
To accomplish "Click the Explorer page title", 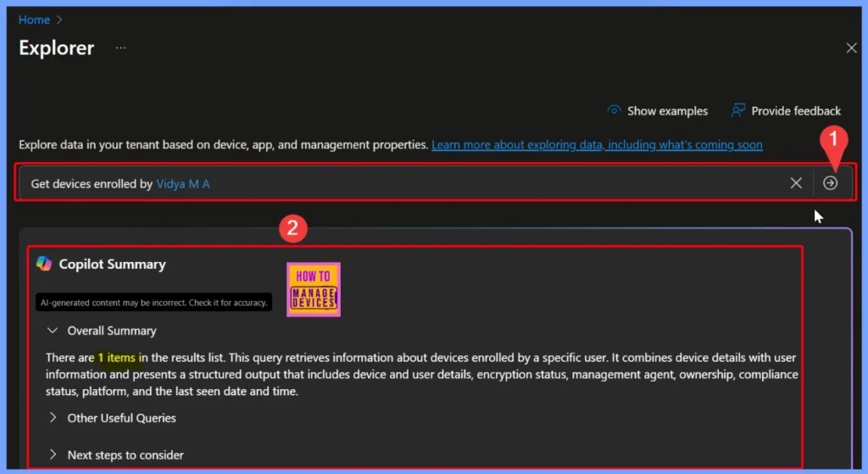I will pyautogui.click(x=57, y=48).
